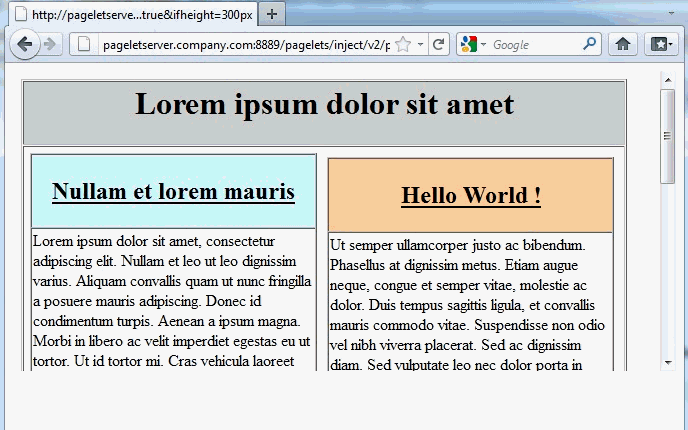Click the paragraph beginning 'Lorem ipsum dolor sit amet, consectetur'
Image resolution: width=688 pixels, height=430 pixels.
pos(173,301)
